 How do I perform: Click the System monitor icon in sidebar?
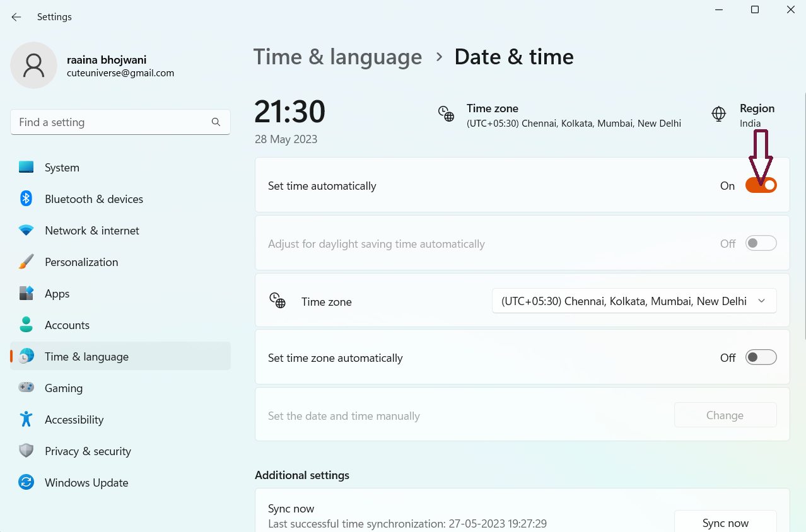coord(26,168)
